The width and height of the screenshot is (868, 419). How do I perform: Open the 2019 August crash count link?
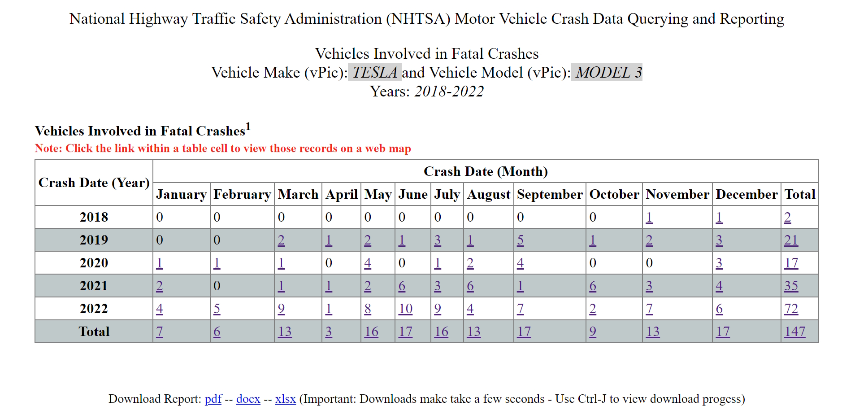point(470,240)
